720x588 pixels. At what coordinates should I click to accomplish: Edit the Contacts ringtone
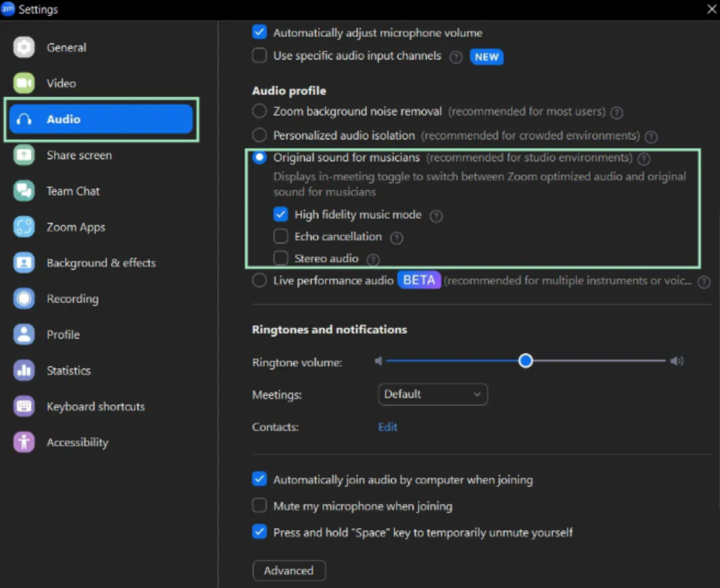(x=387, y=426)
